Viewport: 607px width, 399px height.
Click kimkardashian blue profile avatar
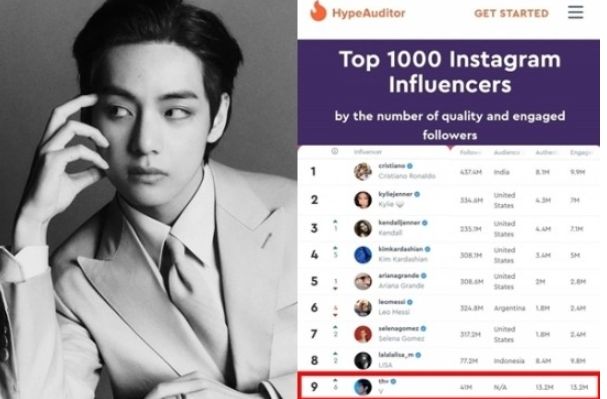(363, 255)
